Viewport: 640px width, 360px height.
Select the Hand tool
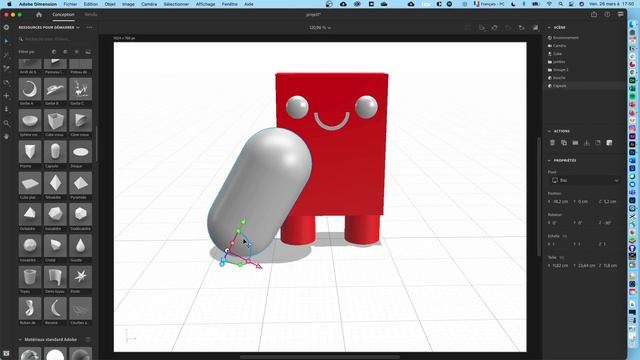6,136
